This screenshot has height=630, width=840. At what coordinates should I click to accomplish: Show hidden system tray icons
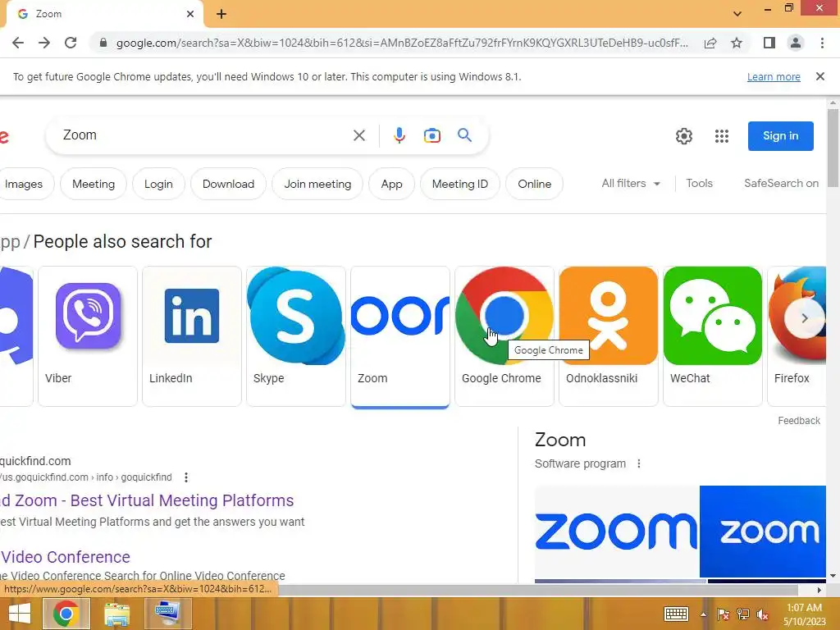click(x=703, y=614)
